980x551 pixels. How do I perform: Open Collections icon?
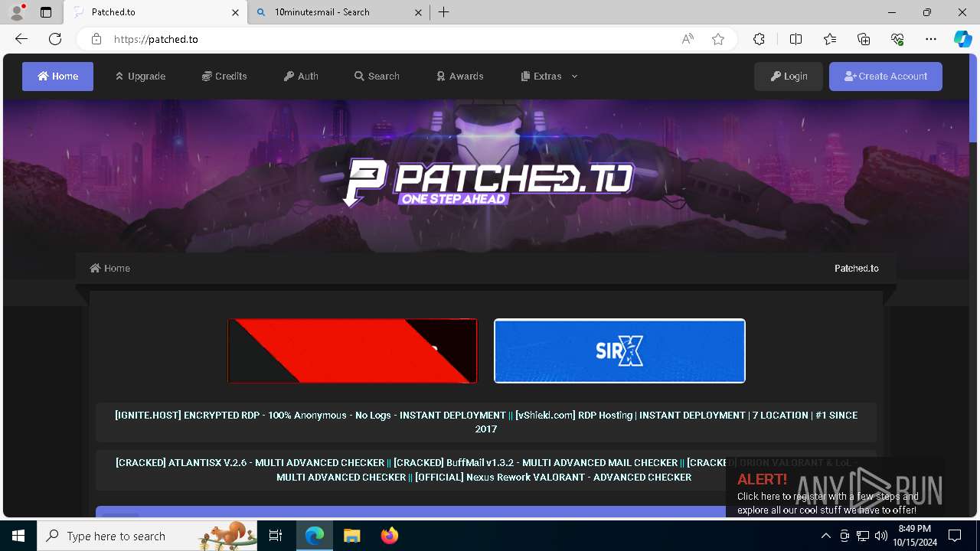pos(864,39)
